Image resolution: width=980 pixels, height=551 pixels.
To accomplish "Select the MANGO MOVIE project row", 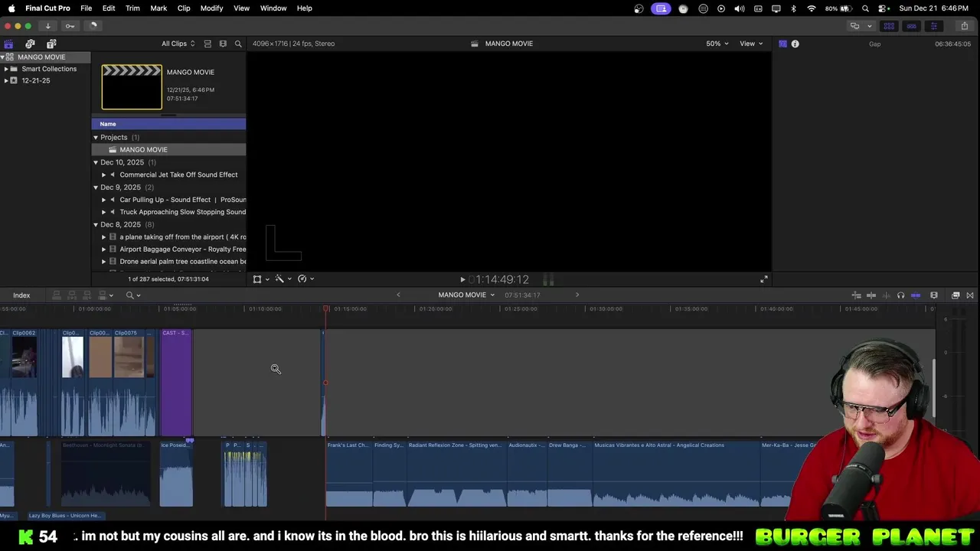I will [x=168, y=150].
